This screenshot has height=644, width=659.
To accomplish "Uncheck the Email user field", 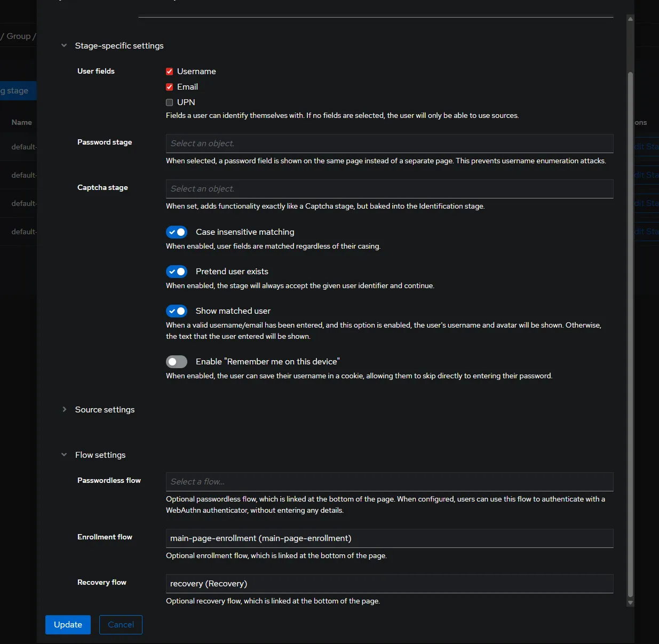I will pyautogui.click(x=170, y=87).
